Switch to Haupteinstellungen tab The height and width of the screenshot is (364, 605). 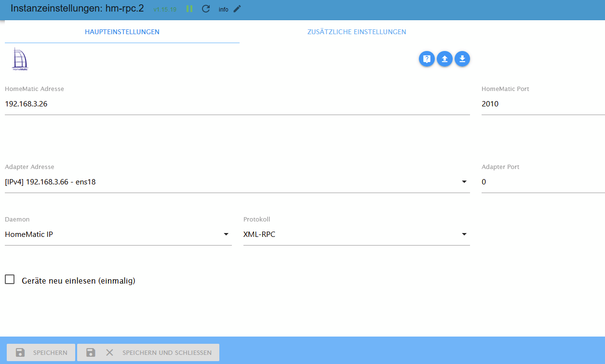click(x=122, y=32)
